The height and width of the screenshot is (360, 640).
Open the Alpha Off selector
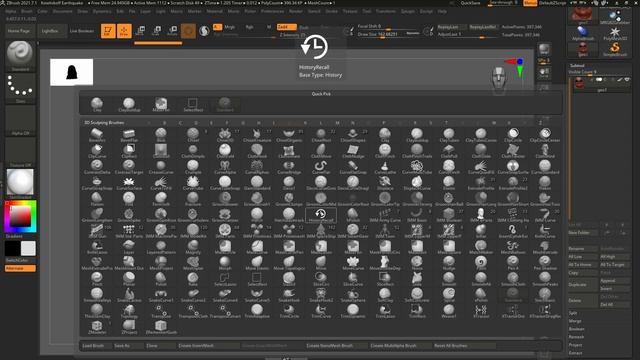click(20, 120)
